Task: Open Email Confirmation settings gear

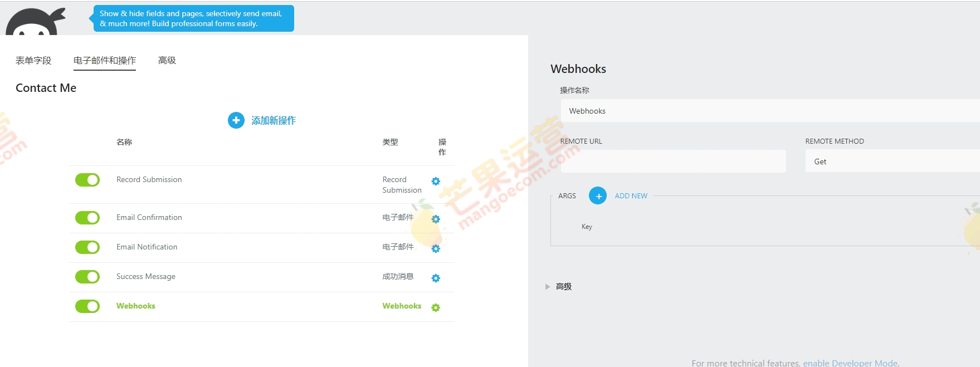Action: 436,219
